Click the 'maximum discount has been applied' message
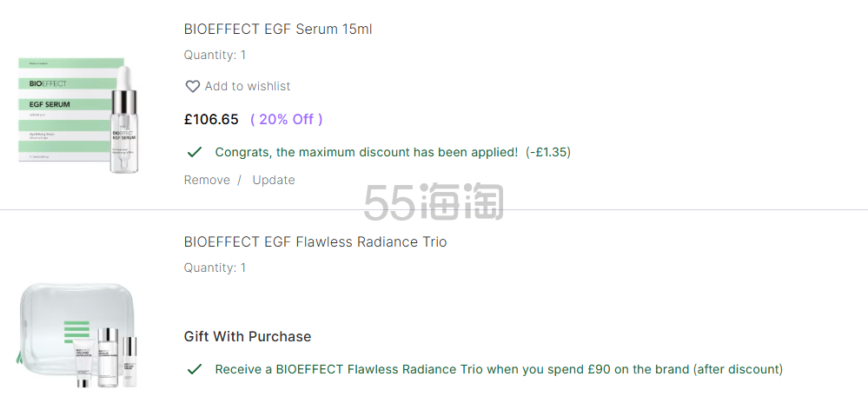The width and height of the screenshot is (868, 403). 367,152
